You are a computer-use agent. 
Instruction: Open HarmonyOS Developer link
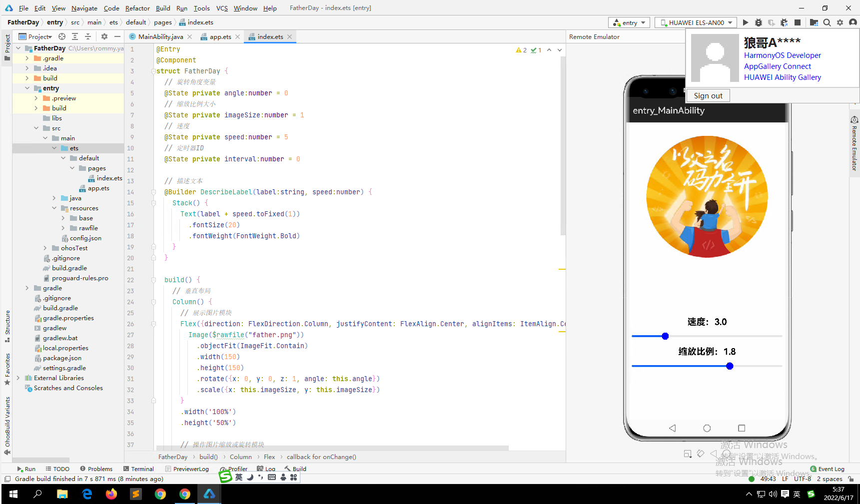[782, 55]
